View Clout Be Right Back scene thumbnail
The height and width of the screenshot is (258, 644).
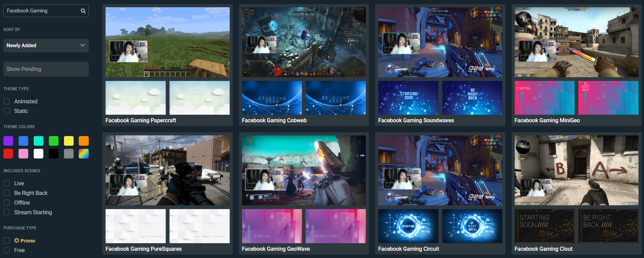[x=608, y=226]
